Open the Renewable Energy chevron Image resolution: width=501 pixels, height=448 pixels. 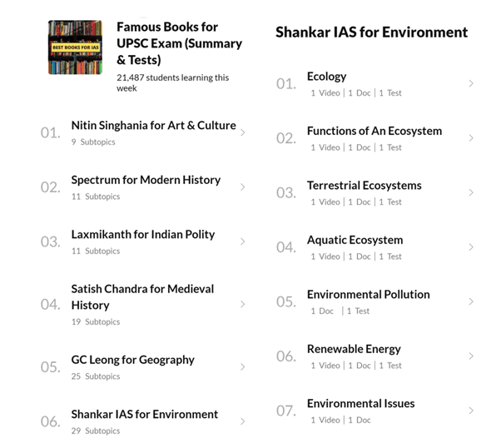point(471,356)
